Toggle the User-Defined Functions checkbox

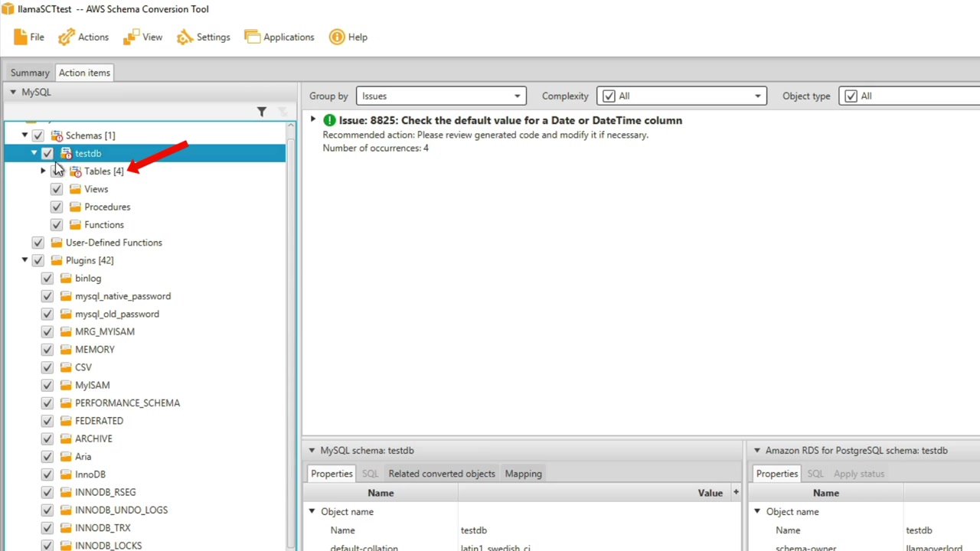(x=38, y=243)
